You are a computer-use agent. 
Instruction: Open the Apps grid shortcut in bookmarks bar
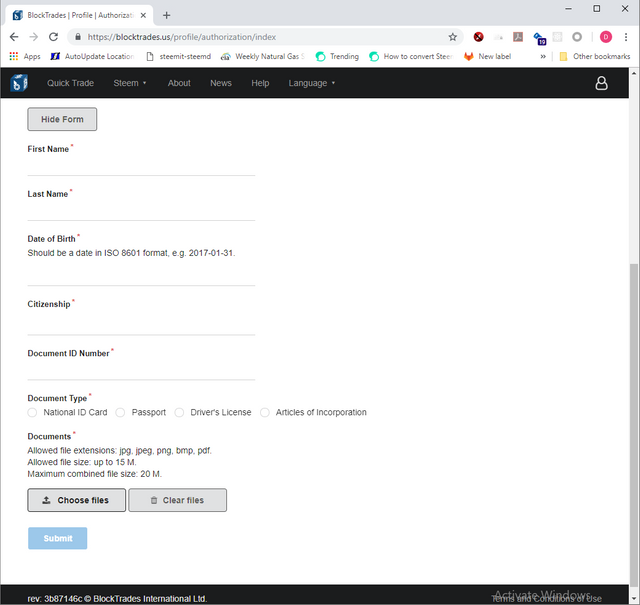24,56
